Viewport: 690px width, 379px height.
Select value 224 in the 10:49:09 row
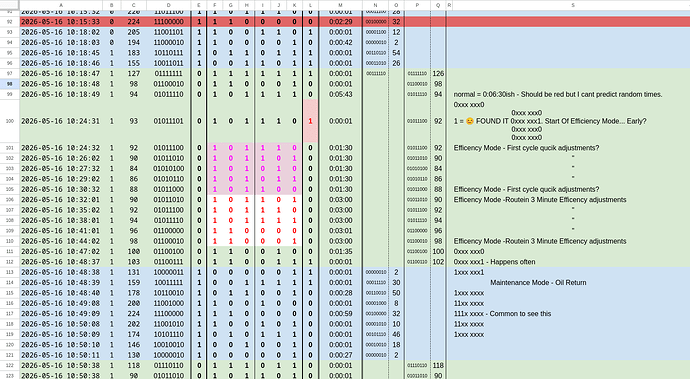[x=133, y=314]
